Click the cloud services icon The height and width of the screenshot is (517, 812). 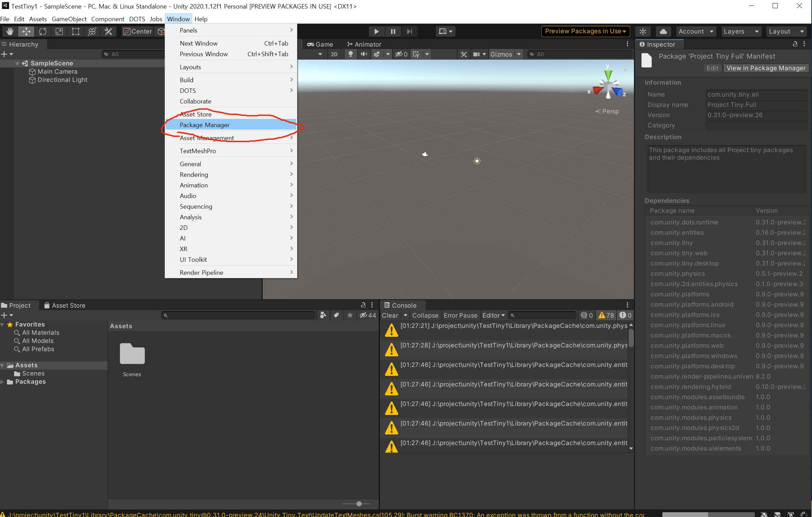(x=663, y=32)
